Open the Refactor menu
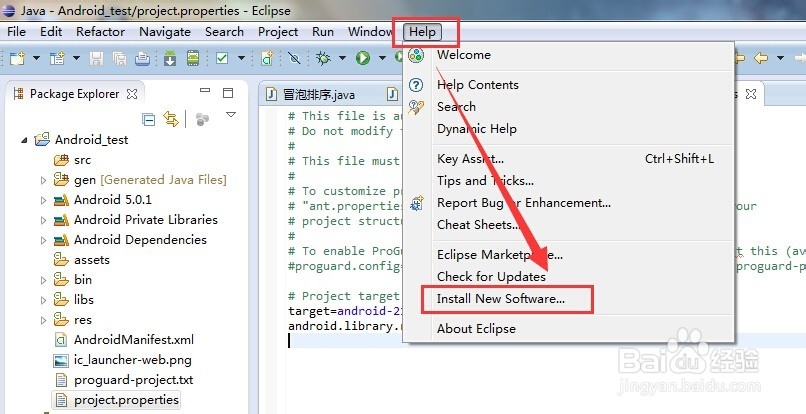This screenshot has height=414, width=806. [100, 32]
